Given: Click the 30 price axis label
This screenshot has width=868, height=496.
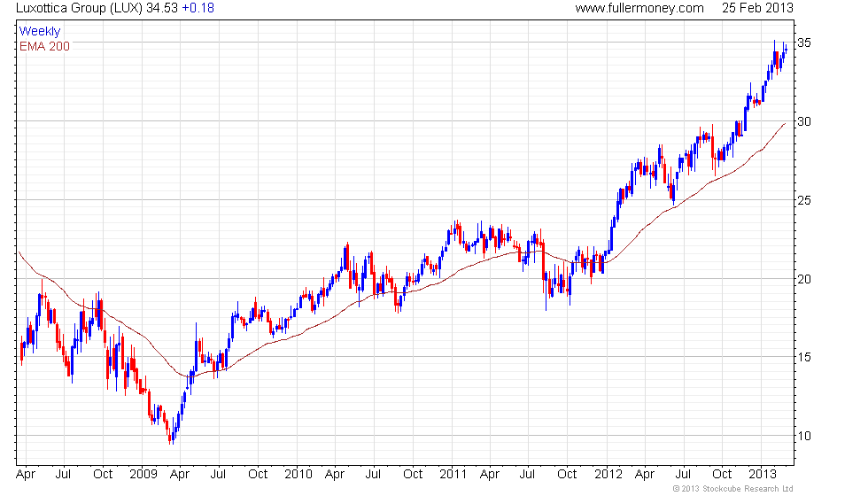Looking at the screenshot, I should coord(804,121).
